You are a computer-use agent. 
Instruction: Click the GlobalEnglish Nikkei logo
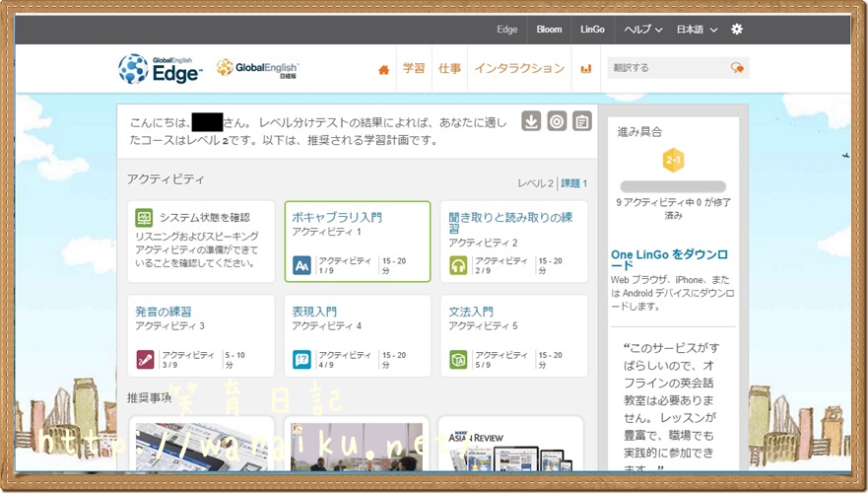point(258,69)
